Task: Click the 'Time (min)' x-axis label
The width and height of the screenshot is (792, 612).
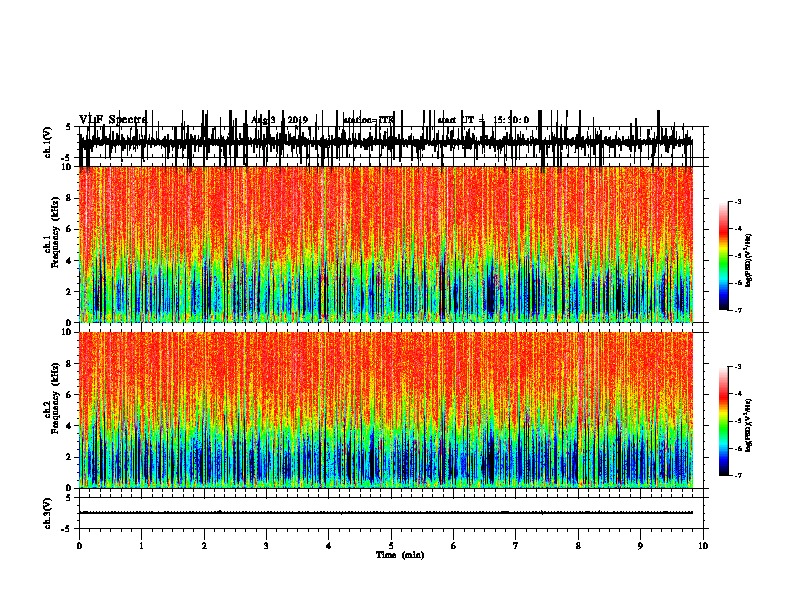Action: 400,555
